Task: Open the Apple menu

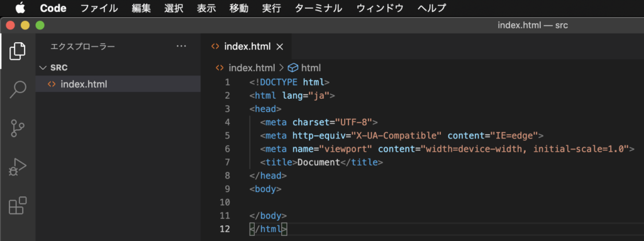Action: point(19,8)
